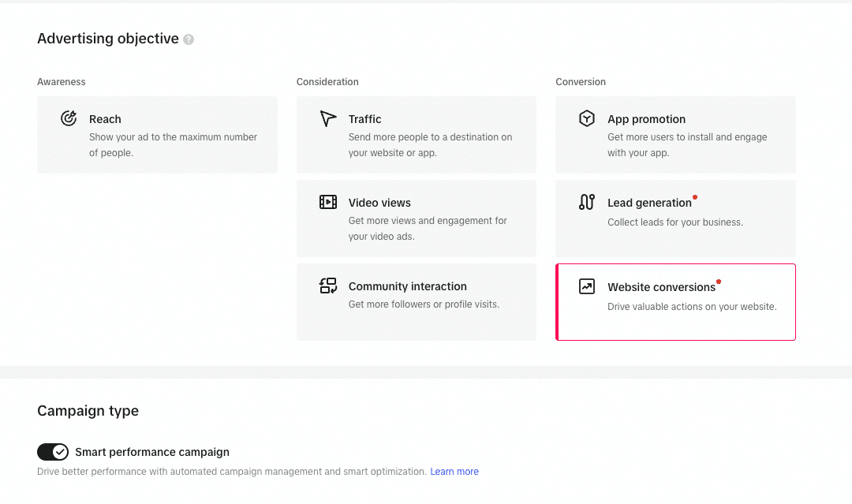Click the Traffic cursor arrow icon
This screenshot has height=504, width=852.
[328, 119]
